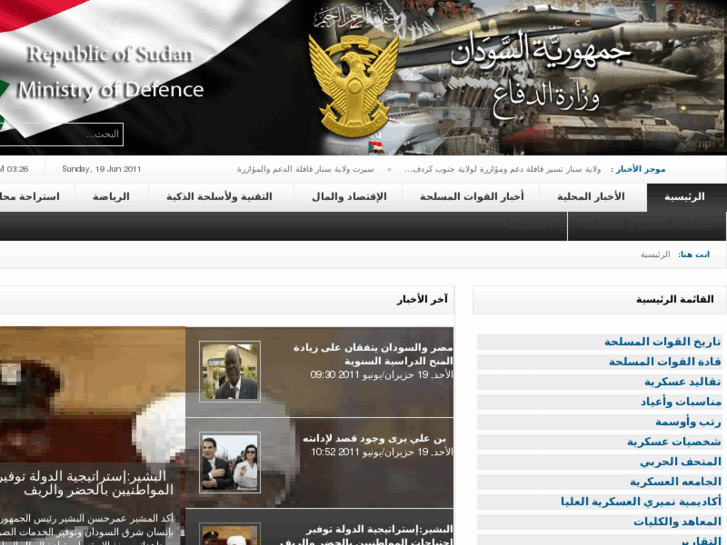Open headline مصر والسودان يتفقان على زيادة المنح
727x545 pixels.
pyautogui.click(x=373, y=354)
